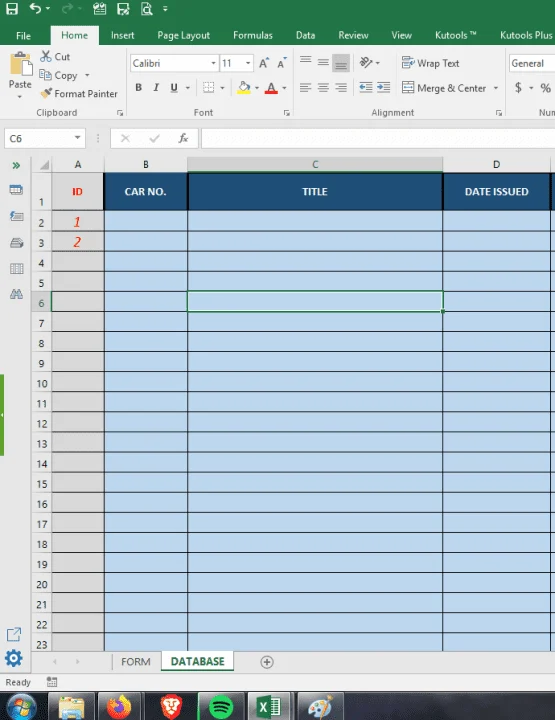The width and height of the screenshot is (555, 720).
Task: Open the File tab
Action: 23,35
